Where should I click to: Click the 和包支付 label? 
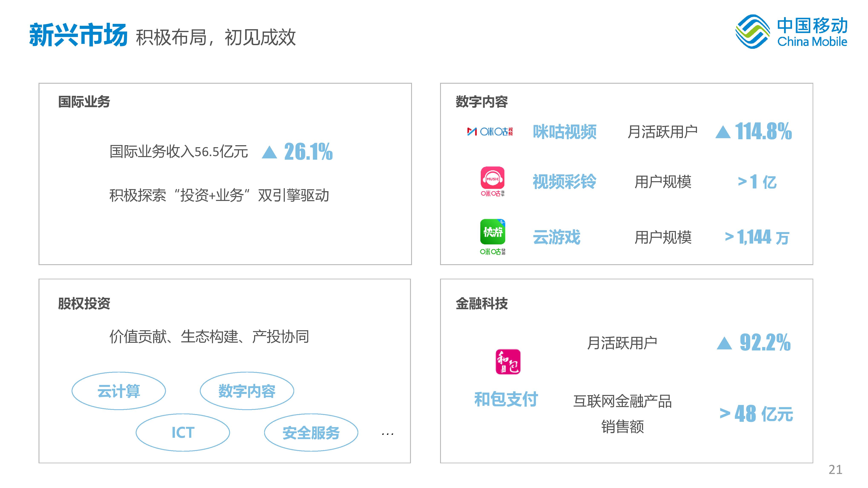point(506,399)
